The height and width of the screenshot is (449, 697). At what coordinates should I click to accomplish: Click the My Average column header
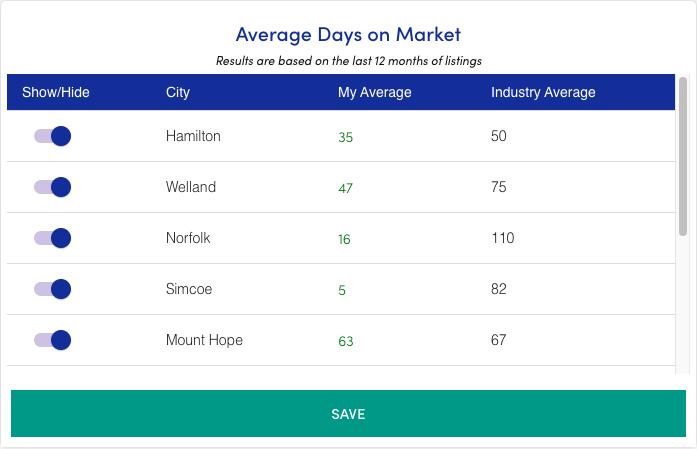tap(374, 93)
